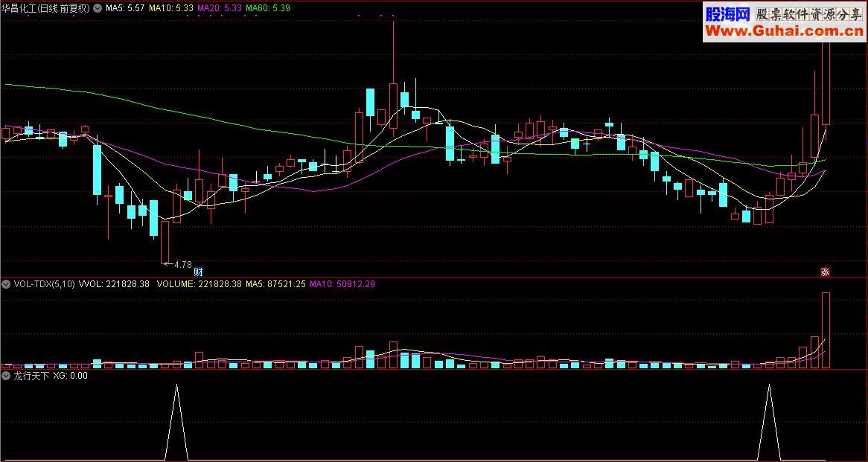Viewport: 868px width, 462px height.
Task: Open the 股海网 Guhai.com.cn logo link
Action: coord(784,22)
